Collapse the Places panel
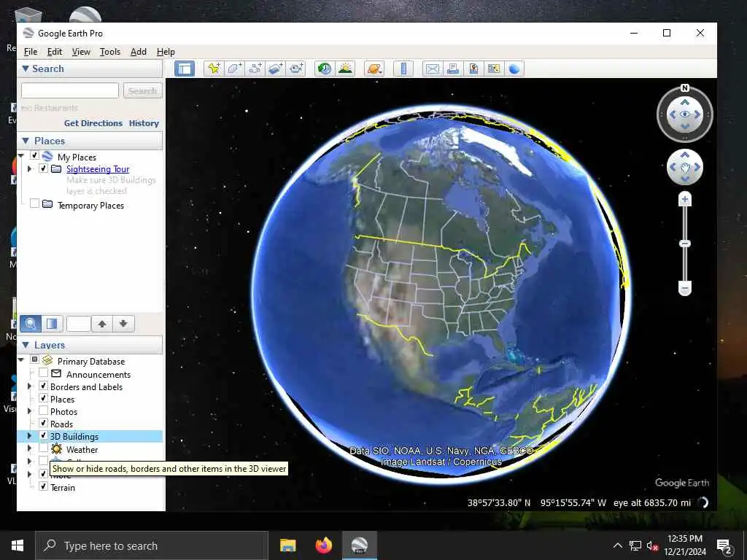The width and height of the screenshot is (747, 560). [x=26, y=141]
